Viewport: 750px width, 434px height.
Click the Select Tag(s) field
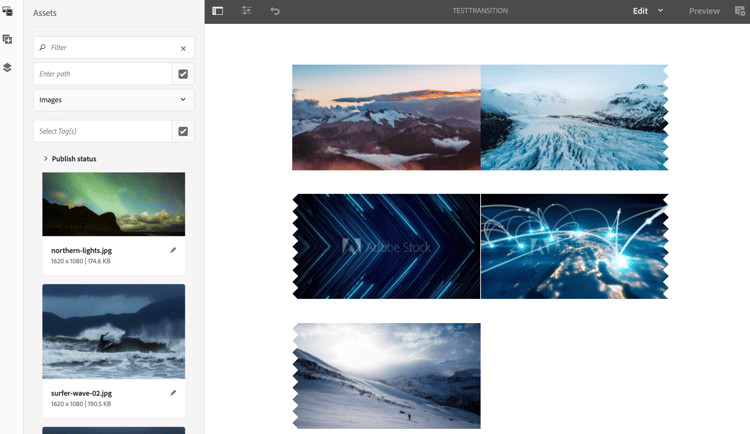tap(102, 131)
